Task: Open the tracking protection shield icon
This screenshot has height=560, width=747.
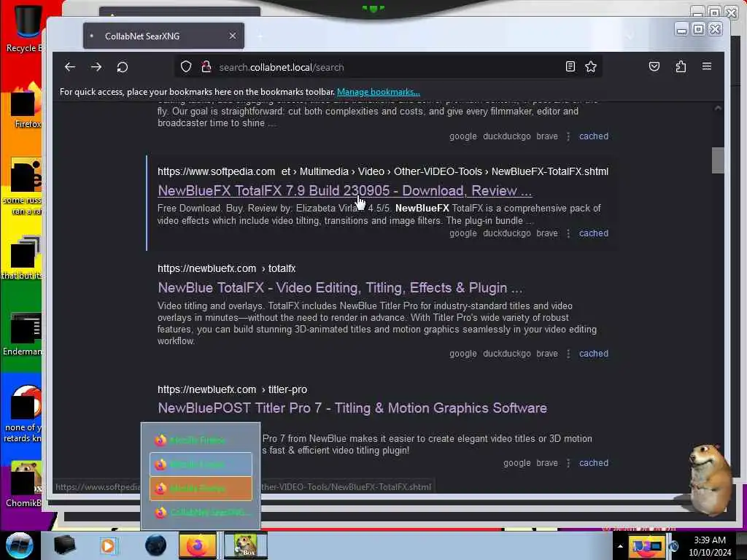Action: [186, 67]
